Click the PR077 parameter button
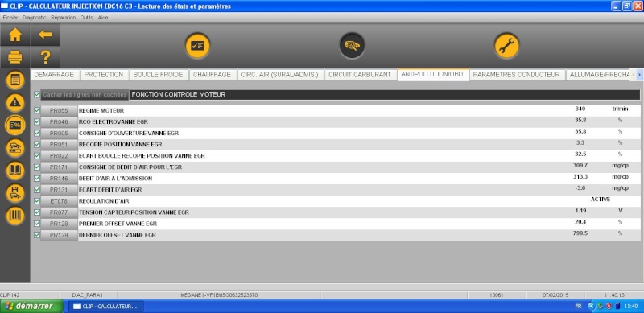 click(x=59, y=212)
